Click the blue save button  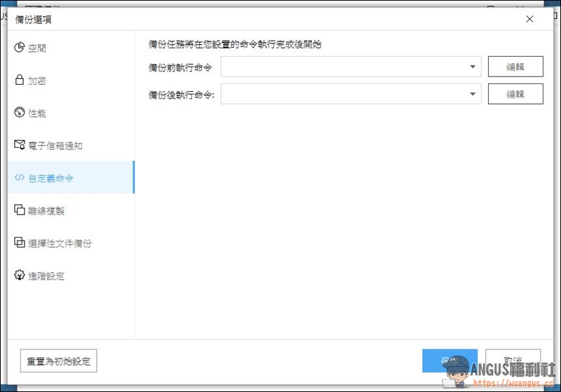coord(450,360)
